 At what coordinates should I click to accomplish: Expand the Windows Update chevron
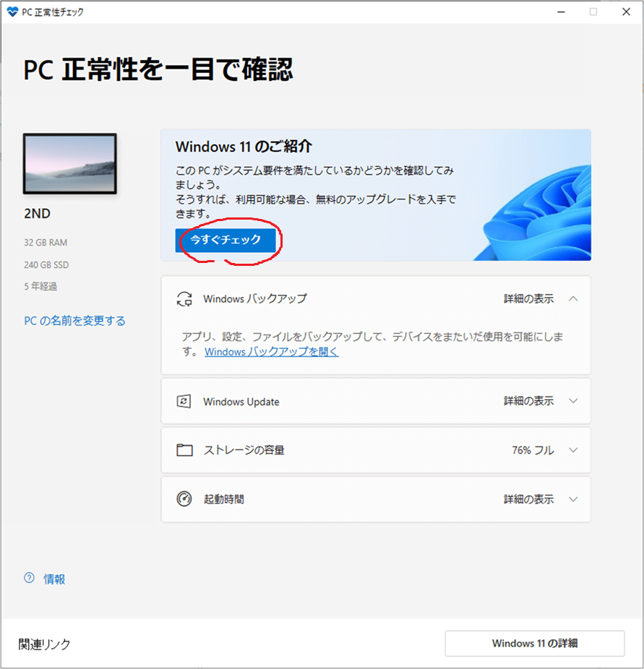point(573,401)
